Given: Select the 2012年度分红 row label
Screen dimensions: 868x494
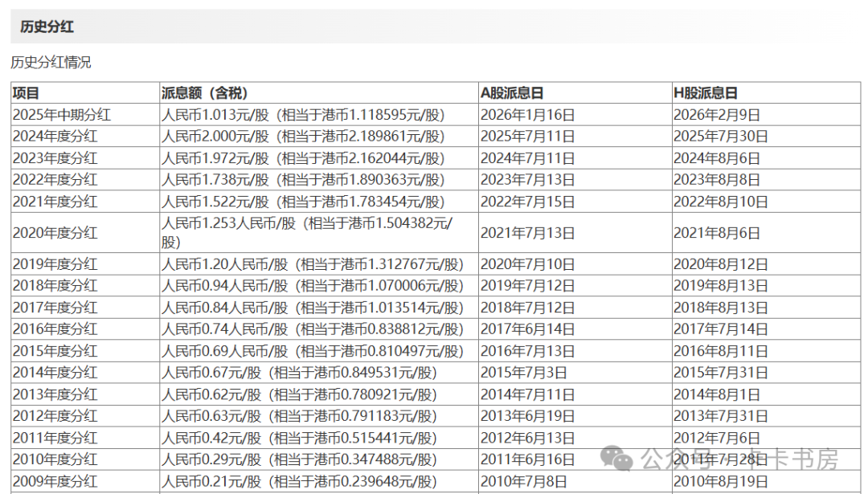Looking at the screenshot, I should 55,416.
